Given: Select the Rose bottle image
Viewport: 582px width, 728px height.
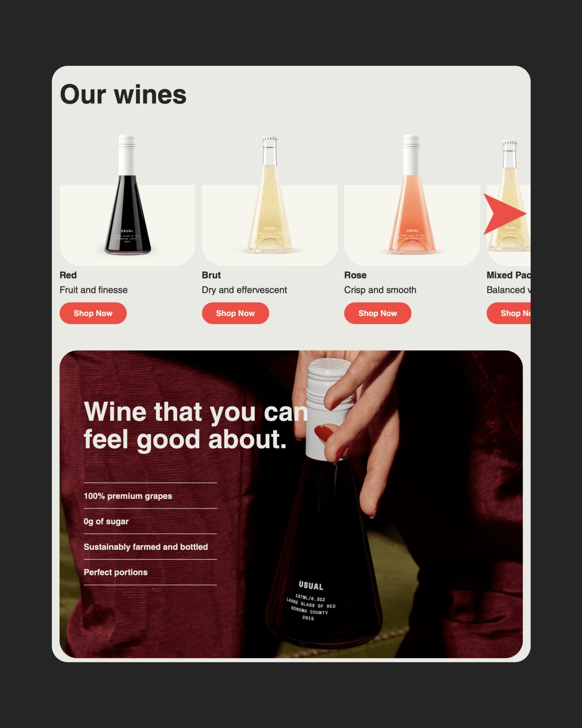Looking at the screenshot, I should tap(412, 195).
